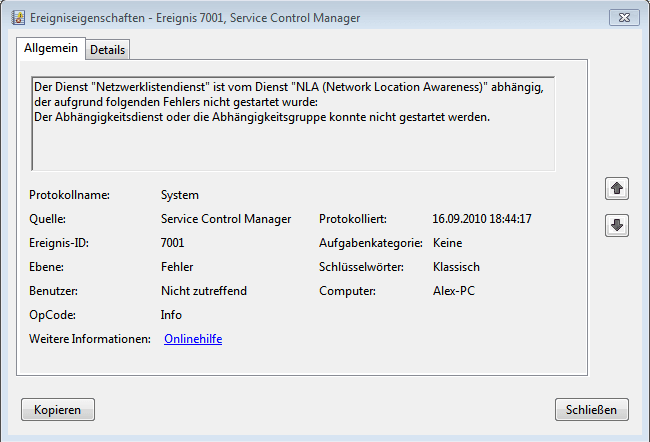Screen dimensions: 650x442
Task: Click the Schlüsselwörter value Klassisch
Action: pyautogui.click(x=456, y=267)
